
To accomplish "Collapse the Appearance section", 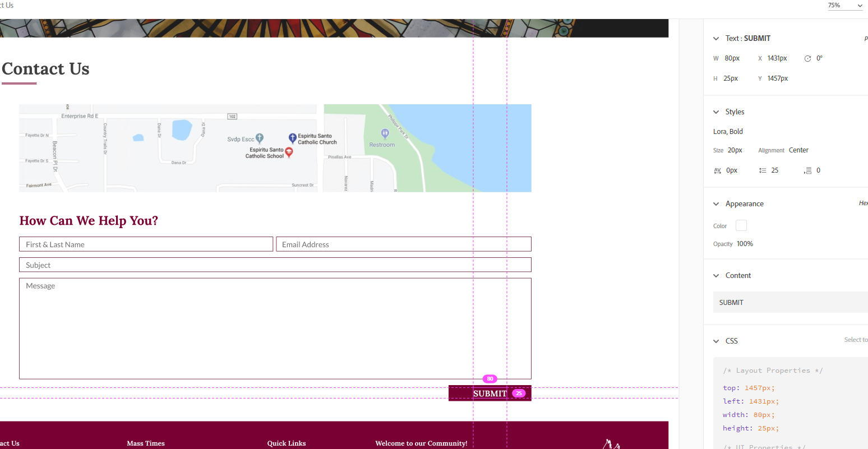I will pos(716,204).
